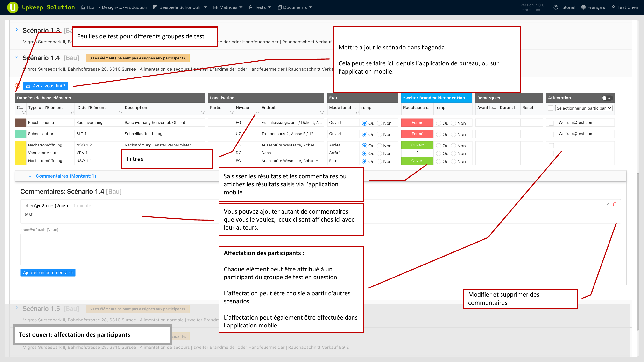Image resolution: width=644 pixels, height=362 pixels.
Task: Open the Description column filter funnel
Action: 203,113
